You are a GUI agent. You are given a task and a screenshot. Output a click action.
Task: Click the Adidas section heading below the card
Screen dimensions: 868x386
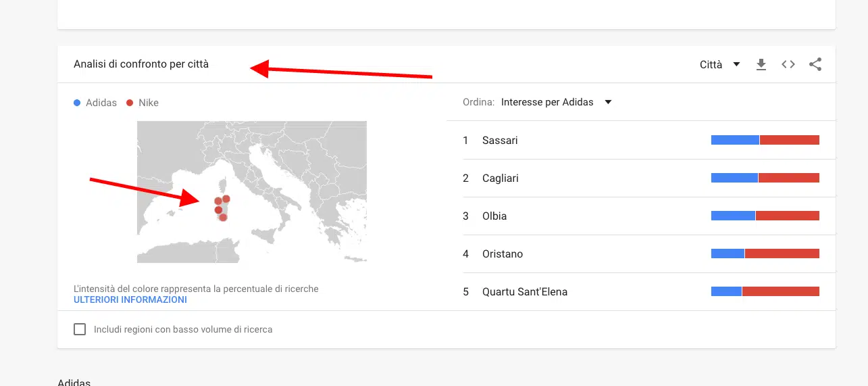(74, 382)
